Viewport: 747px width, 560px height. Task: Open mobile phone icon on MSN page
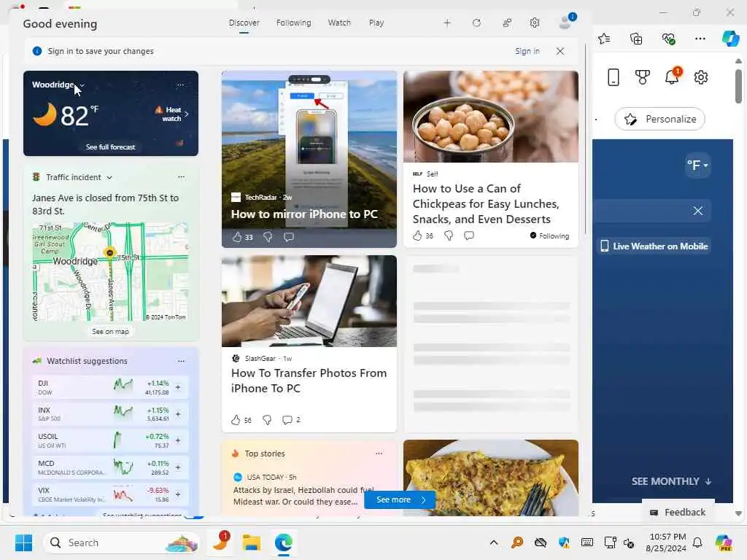[x=614, y=77]
